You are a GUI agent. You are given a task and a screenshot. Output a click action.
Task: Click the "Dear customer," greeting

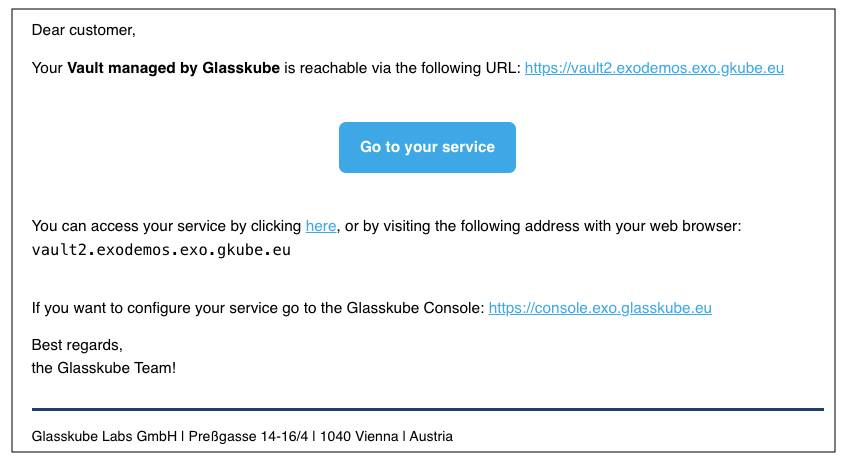pyautogui.click(x=83, y=30)
